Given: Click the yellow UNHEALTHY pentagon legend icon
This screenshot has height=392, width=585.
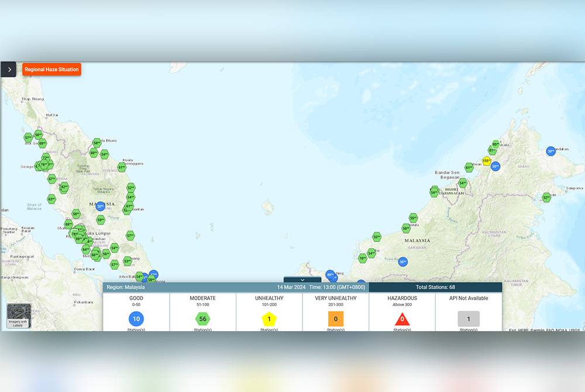Looking at the screenshot, I should (269, 319).
